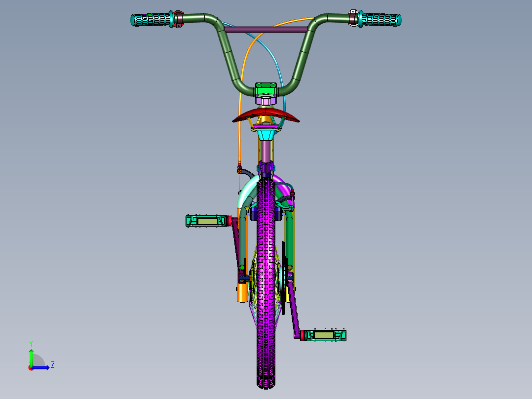532x399 pixels.
Task: Click the green Y axis of the triad
Action: coord(31,358)
